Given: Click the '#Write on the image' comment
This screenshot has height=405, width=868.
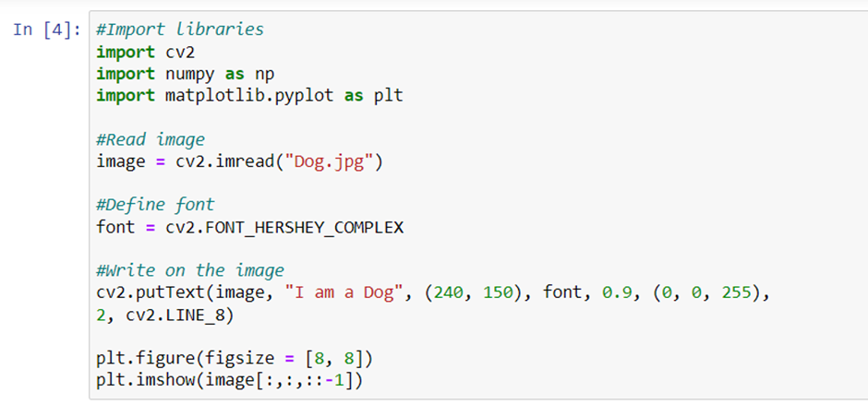Looking at the screenshot, I should pos(190,271).
